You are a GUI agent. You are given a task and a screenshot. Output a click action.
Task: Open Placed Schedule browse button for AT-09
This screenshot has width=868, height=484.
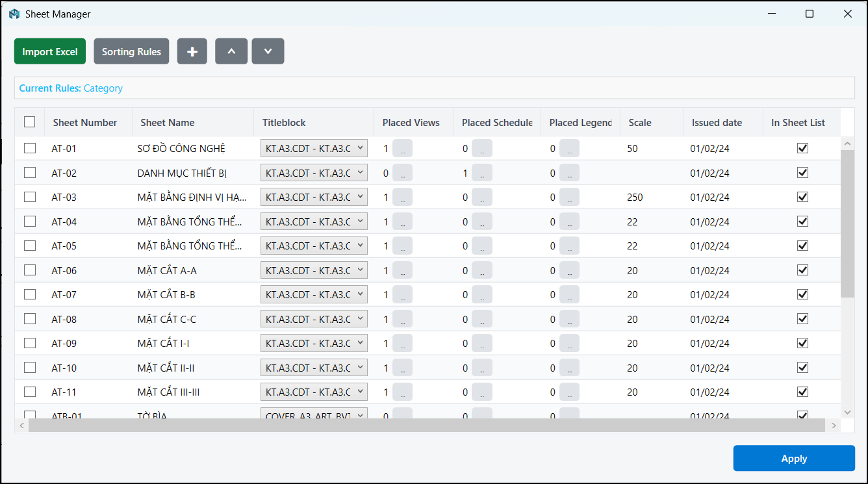point(482,344)
